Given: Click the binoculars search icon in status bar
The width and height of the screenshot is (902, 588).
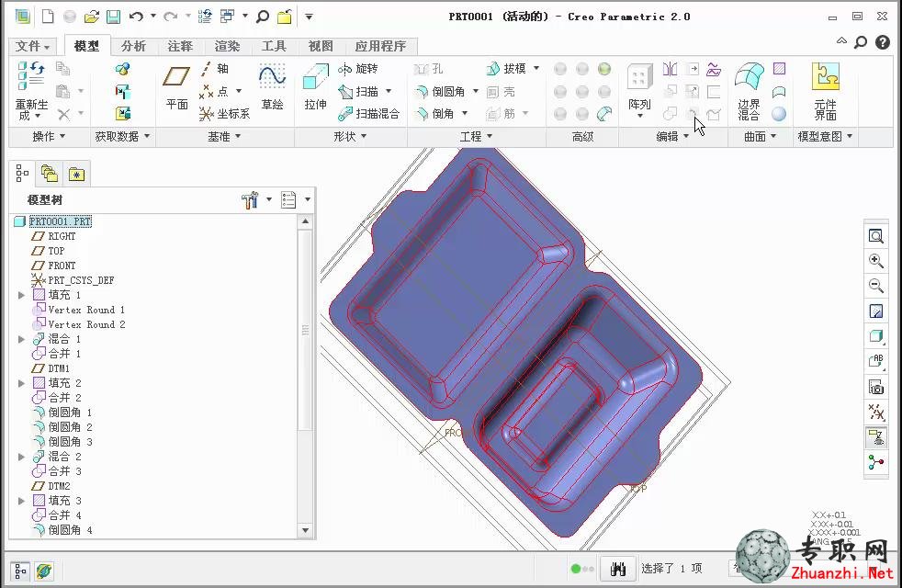Looking at the screenshot, I should [x=618, y=569].
